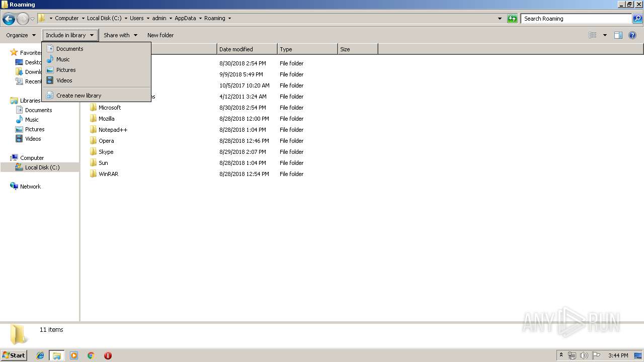Choose Videos in the library menu
Viewport: 644px width, 362px height.
97,80
